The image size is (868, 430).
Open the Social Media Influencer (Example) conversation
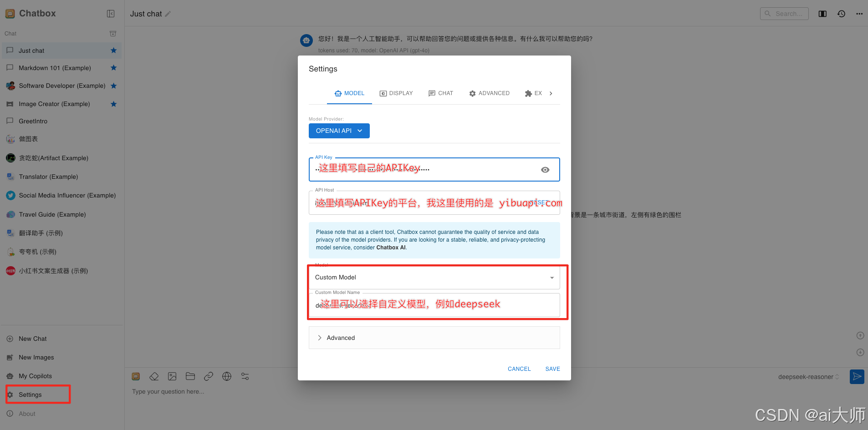[62, 195]
